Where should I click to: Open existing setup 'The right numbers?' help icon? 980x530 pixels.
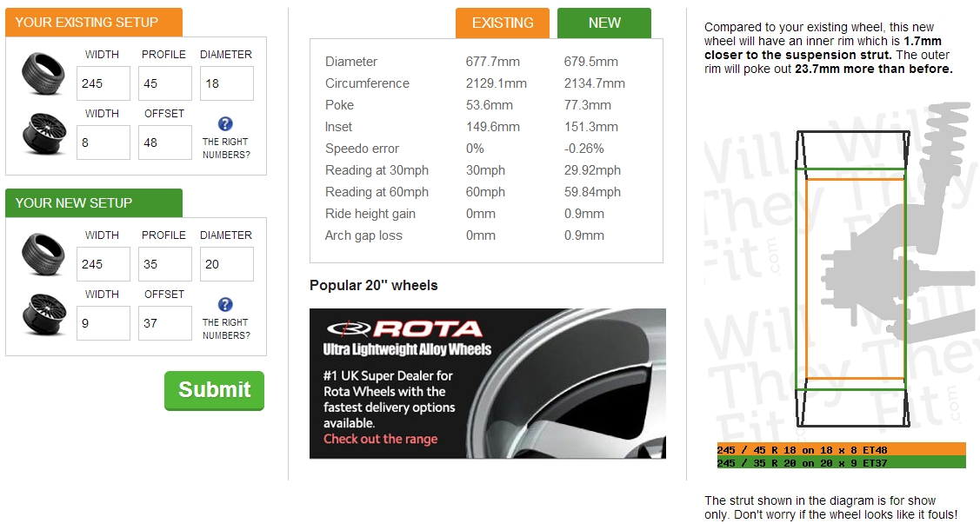pos(225,123)
